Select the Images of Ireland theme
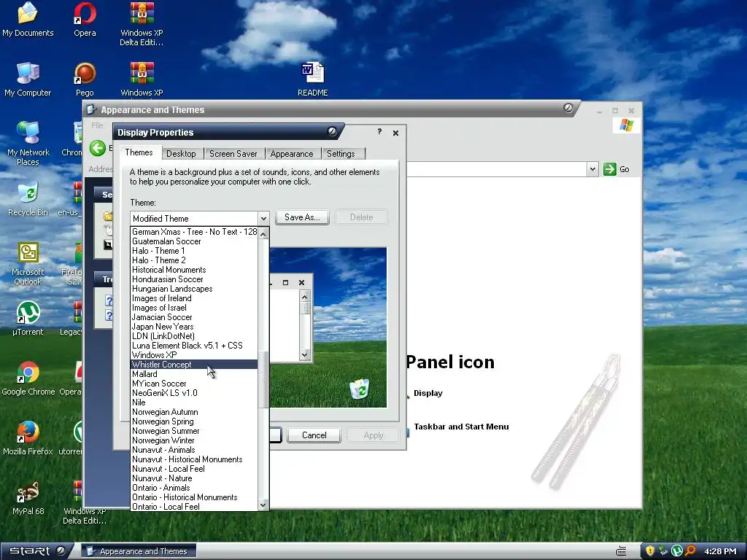Image resolution: width=747 pixels, height=560 pixels. pos(194,298)
